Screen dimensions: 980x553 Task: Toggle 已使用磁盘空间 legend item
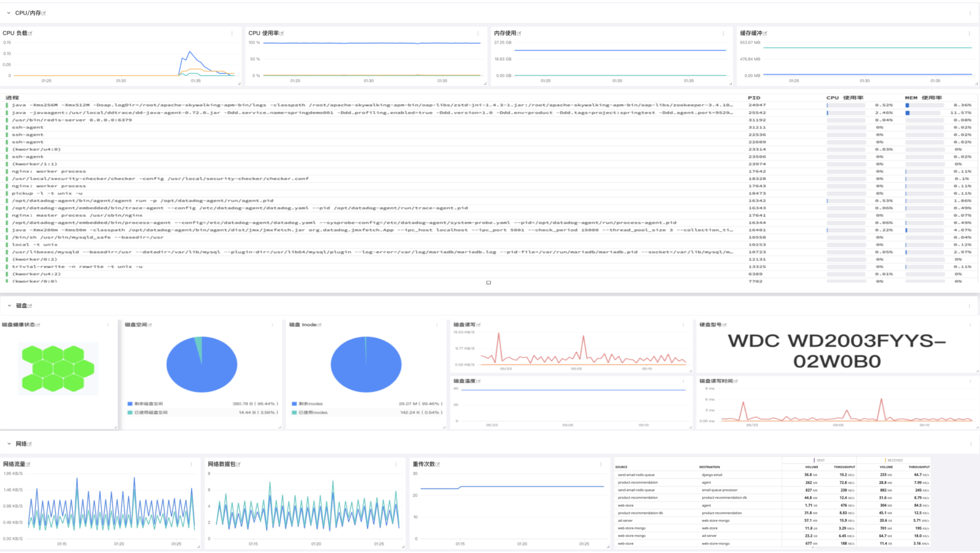tap(150, 413)
